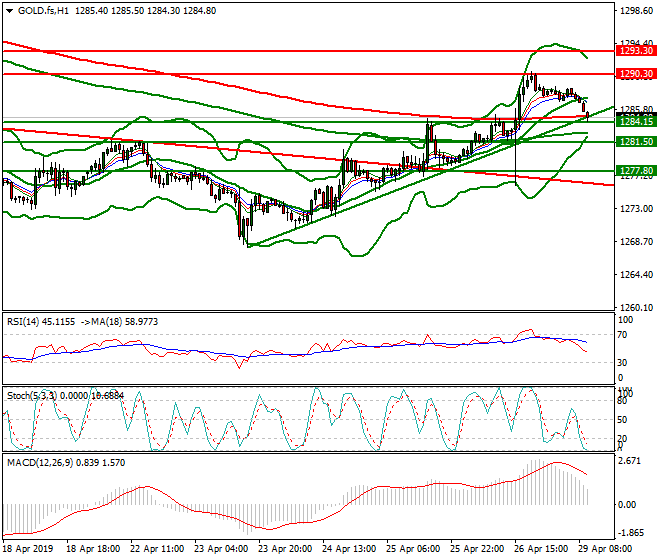Open the chart menu triangle beside GOLD.fs,H1
Image resolution: width=660 pixels, height=560 pixels.
[x=9, y=11]
